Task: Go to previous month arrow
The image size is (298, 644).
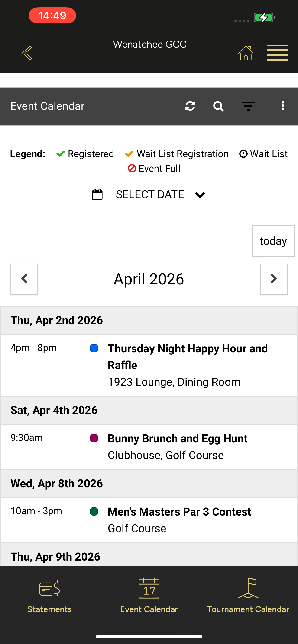Action: tap(24, 279)
